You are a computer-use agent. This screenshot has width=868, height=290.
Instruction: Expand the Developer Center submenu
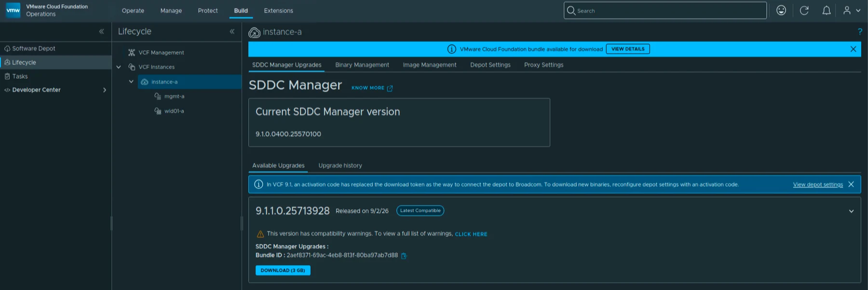pos(105,90)
